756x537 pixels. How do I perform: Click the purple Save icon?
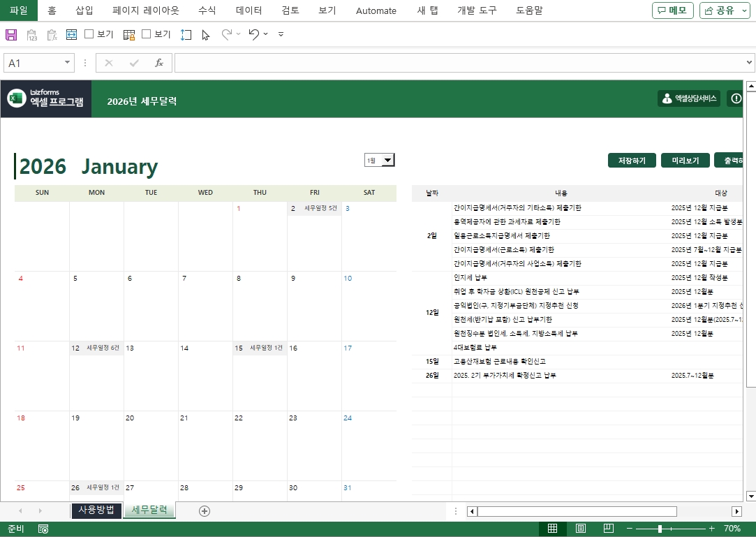(x=11, y=34)
